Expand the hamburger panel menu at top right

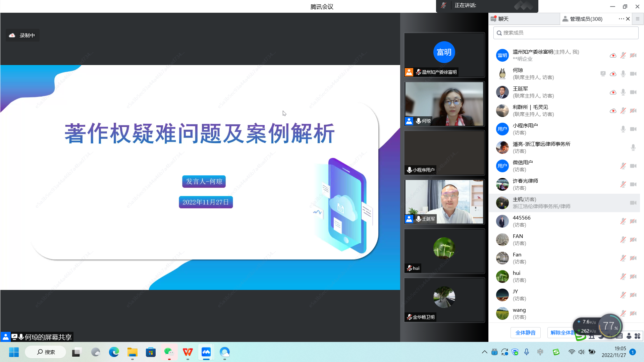pos(638,19)
